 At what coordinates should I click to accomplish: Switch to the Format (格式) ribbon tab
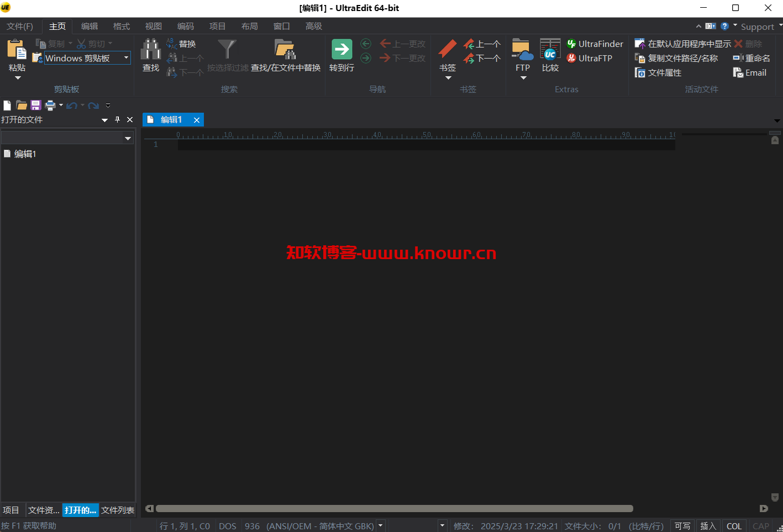pyautogui.click(x=121, y=26)
